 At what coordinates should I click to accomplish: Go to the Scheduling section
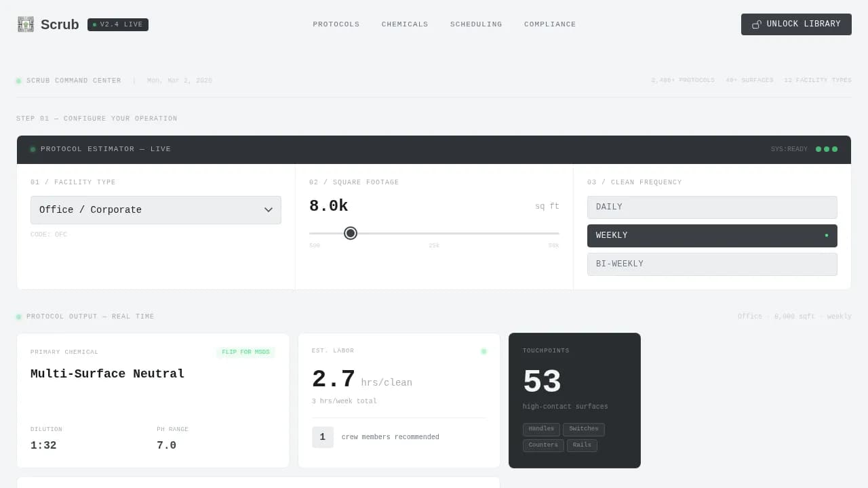476,24
